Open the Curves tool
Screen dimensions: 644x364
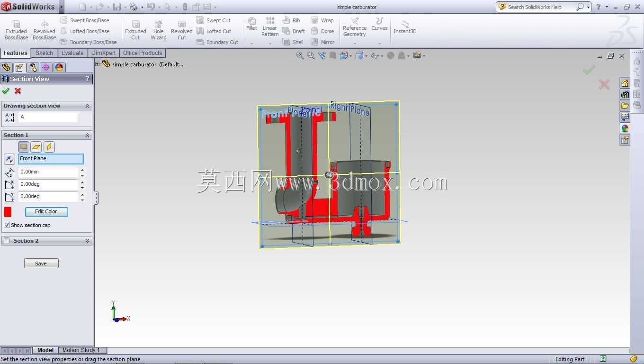pos(379,24)
